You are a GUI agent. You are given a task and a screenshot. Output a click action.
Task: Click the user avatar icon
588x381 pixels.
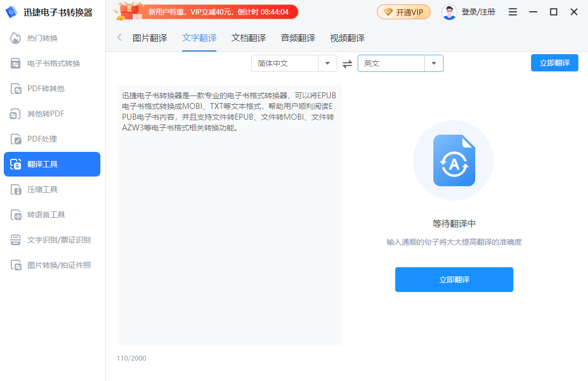[449, 12]
